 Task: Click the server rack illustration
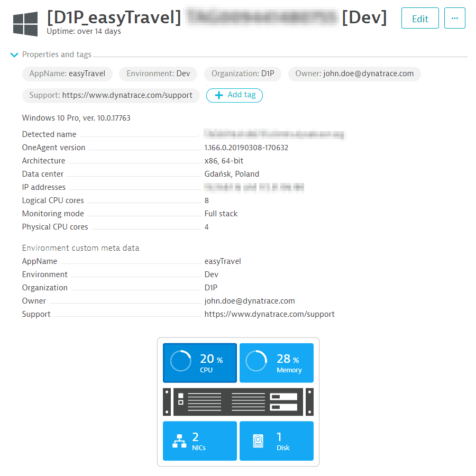tap(238, 402)
